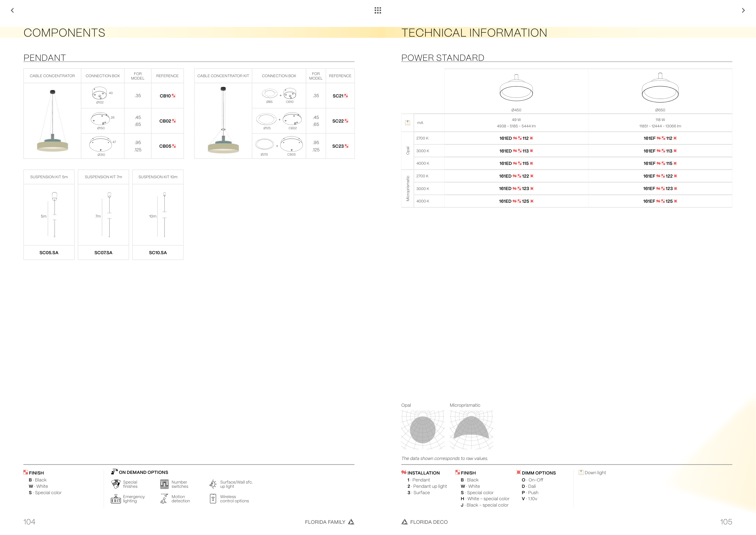Click the Ø650 luminaire drawing
The image size is (756, 535).
coord(660,89)
